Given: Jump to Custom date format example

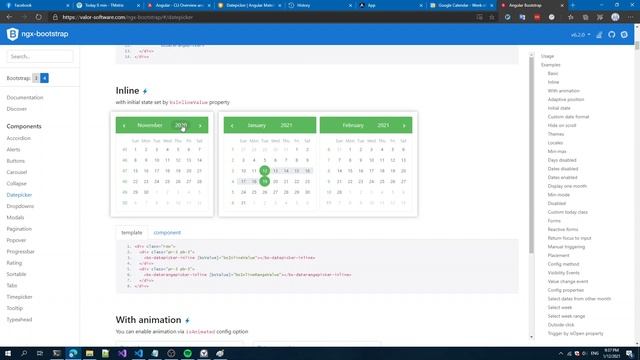Looking at the screenshot, I should tap(568, 117).
